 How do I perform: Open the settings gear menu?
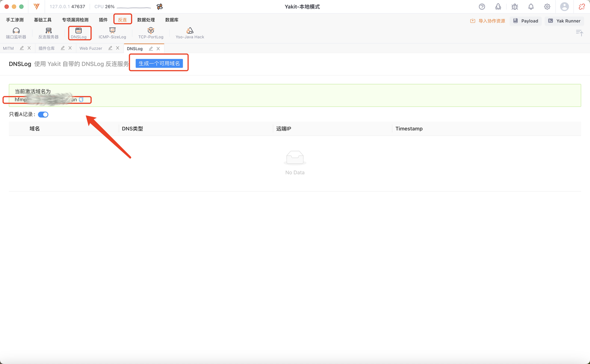[547, 7]
